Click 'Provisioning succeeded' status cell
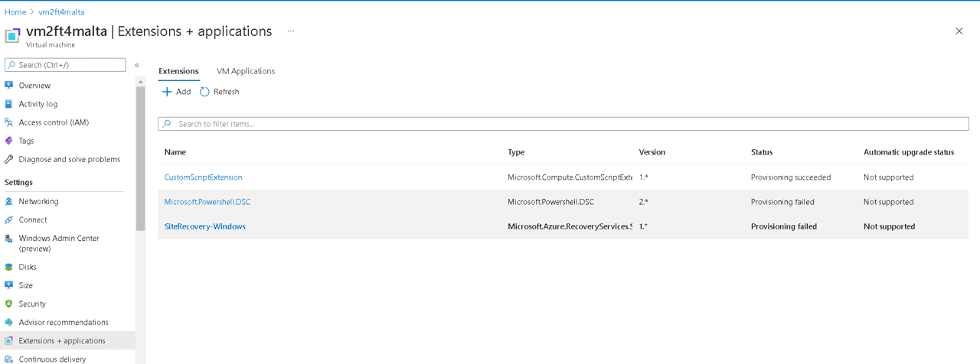 791,177
